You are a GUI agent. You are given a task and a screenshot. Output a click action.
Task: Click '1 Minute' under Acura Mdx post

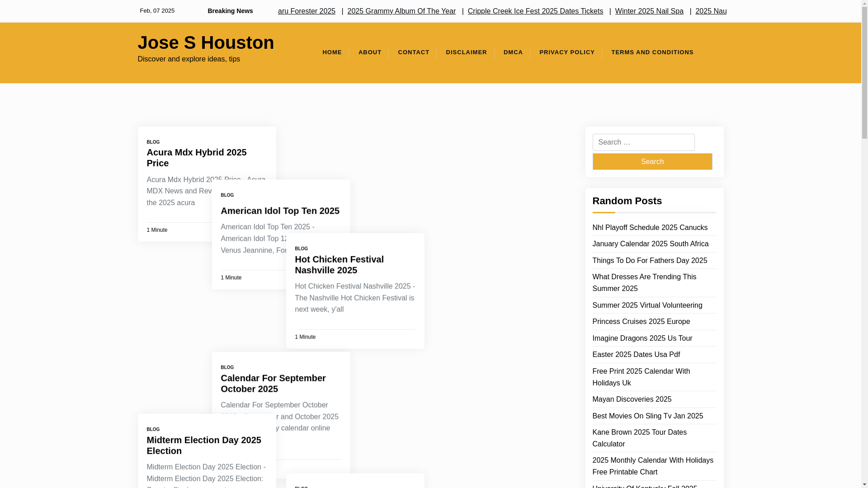point(157,230)
